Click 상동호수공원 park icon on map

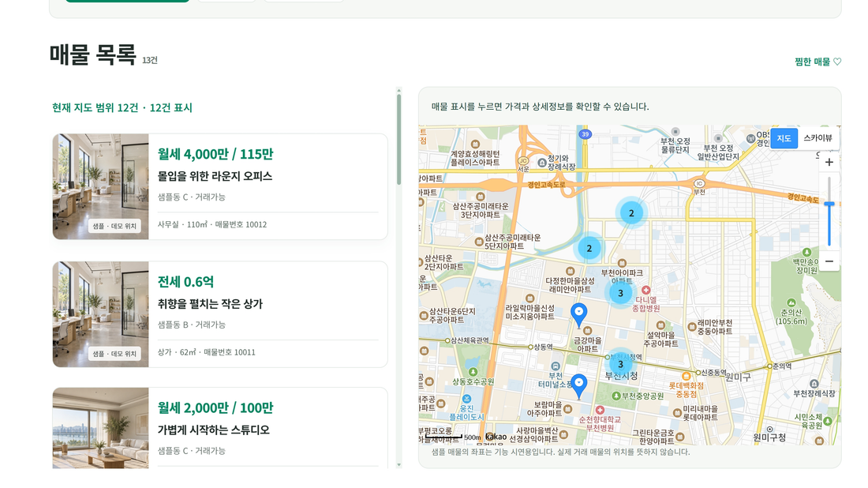click(x=473, y=372)
